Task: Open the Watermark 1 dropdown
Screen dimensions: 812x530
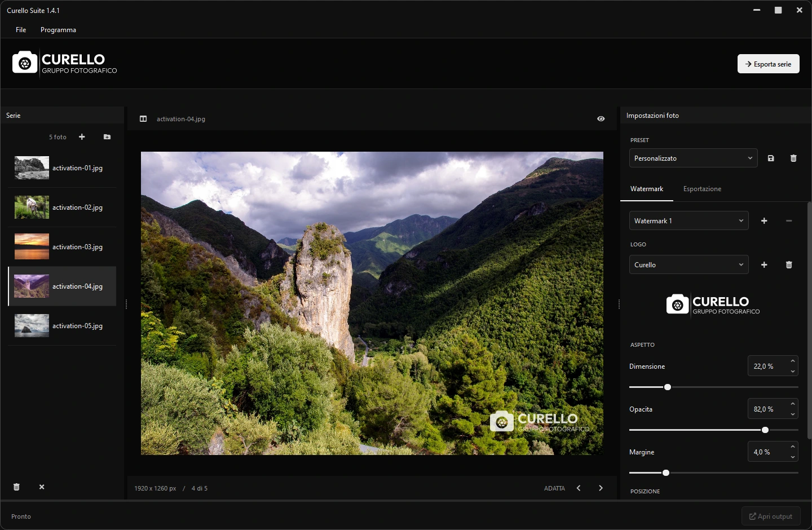Action: [689, 221]
